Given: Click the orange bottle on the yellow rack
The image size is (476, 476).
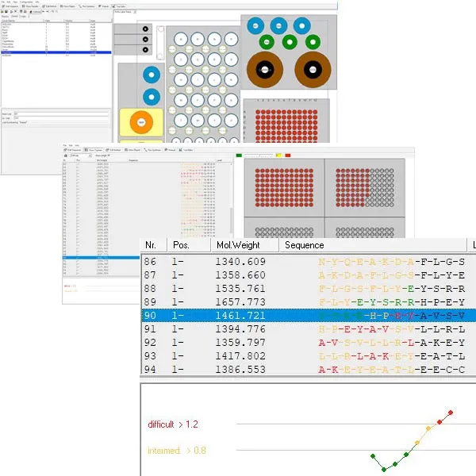Looking at the screenshot, I should pyautogui.click(x=140, y=122).
